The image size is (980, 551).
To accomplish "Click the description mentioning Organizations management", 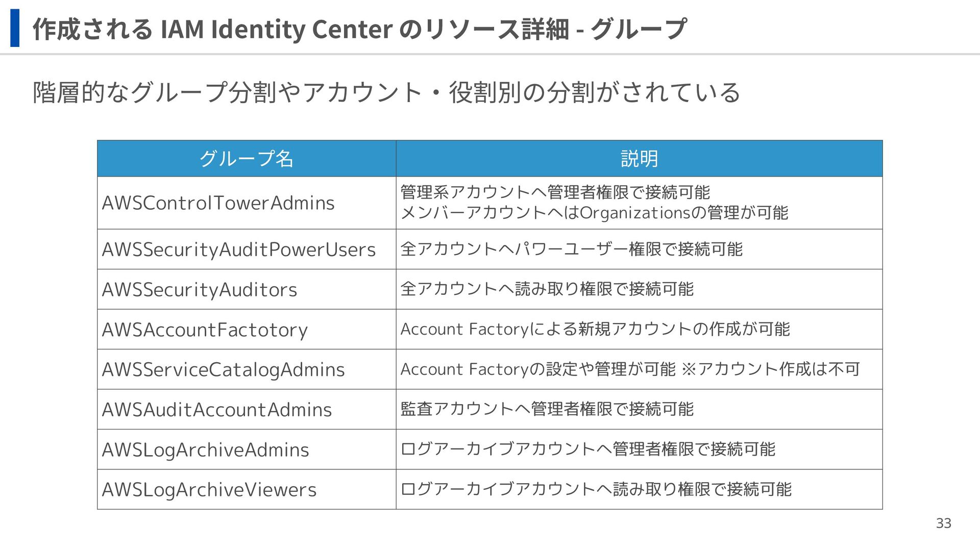I will click(x=594, y=213).
